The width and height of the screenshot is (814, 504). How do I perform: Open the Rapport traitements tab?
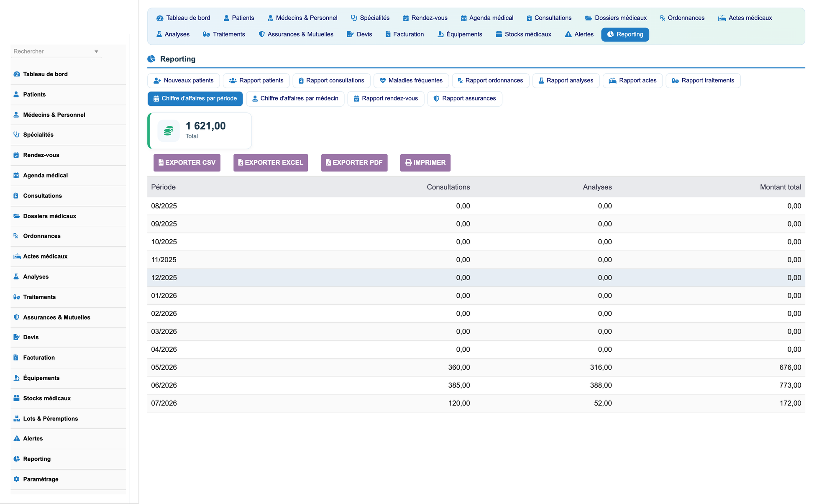pyautogui.click(x=703, y=81)
